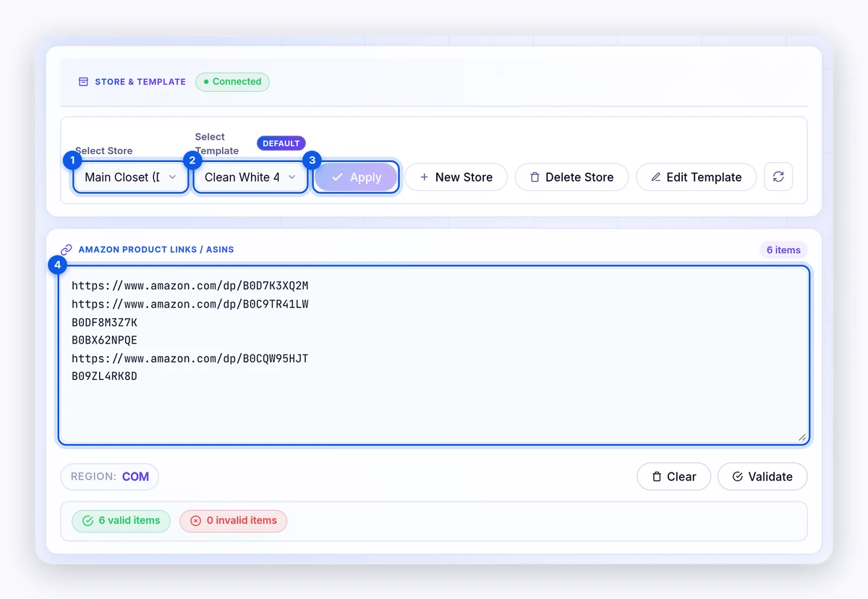Click the link ending B0C9TR41LW
Screen dimensions: 868x599
(x=190, y=304)
